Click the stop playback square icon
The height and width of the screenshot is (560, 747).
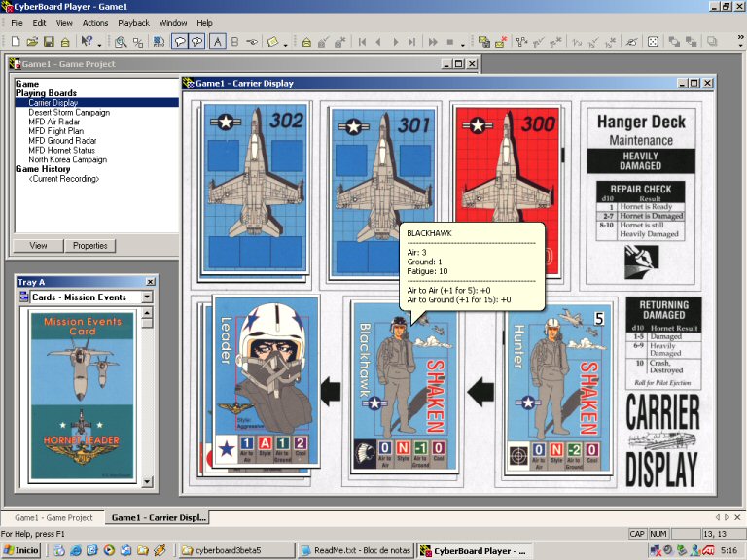449,42
